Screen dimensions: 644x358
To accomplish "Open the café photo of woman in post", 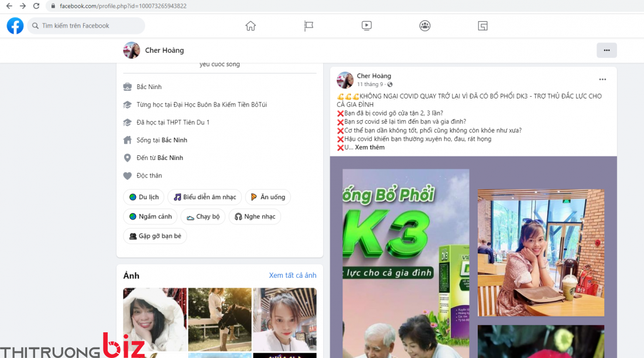I will [x=541, y=253].
